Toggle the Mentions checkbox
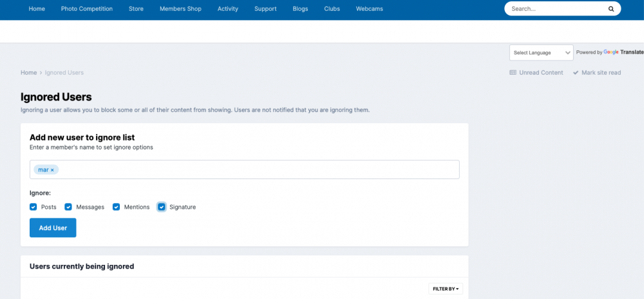 117,207
